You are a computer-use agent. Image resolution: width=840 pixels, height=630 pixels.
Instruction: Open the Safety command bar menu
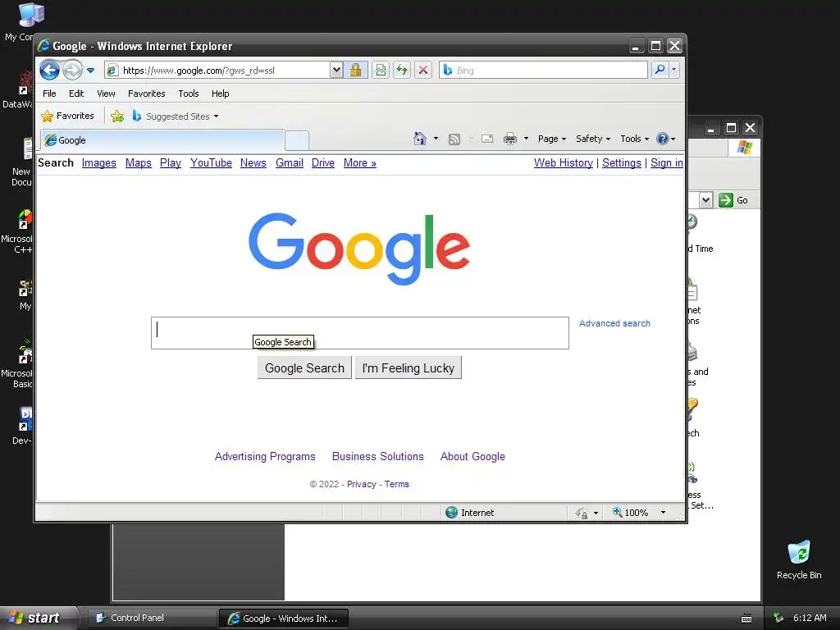tap(593, 139)
